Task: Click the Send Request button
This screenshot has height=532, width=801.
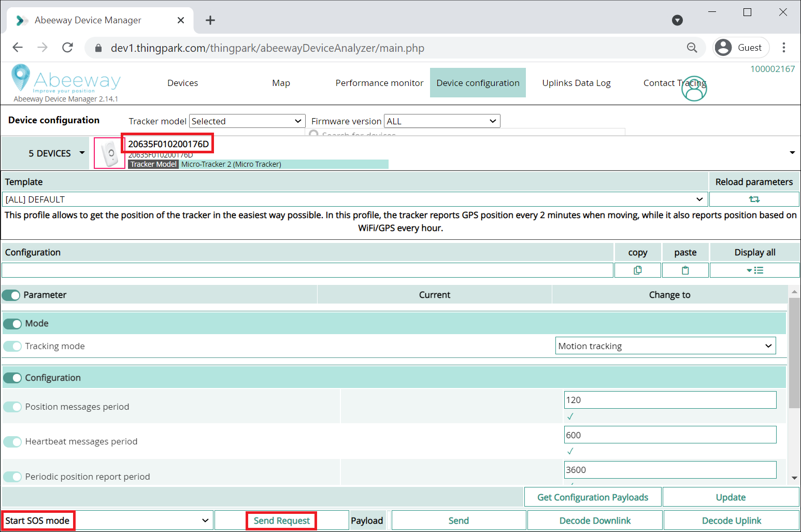Action: pyautogui.click(x=281, y=521)
